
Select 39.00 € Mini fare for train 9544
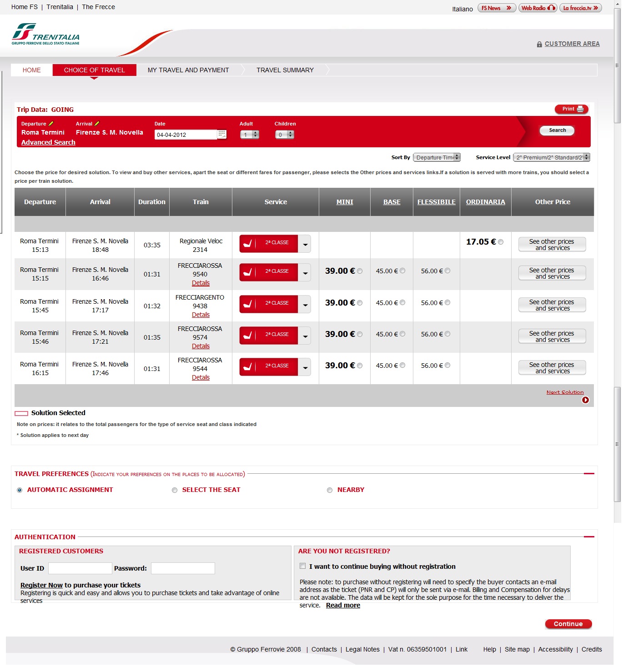click(360, 366)
